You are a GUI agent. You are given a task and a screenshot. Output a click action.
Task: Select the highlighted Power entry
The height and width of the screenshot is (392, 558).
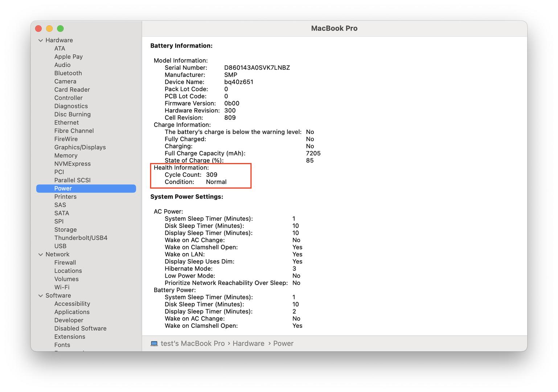tap(86, 188)
